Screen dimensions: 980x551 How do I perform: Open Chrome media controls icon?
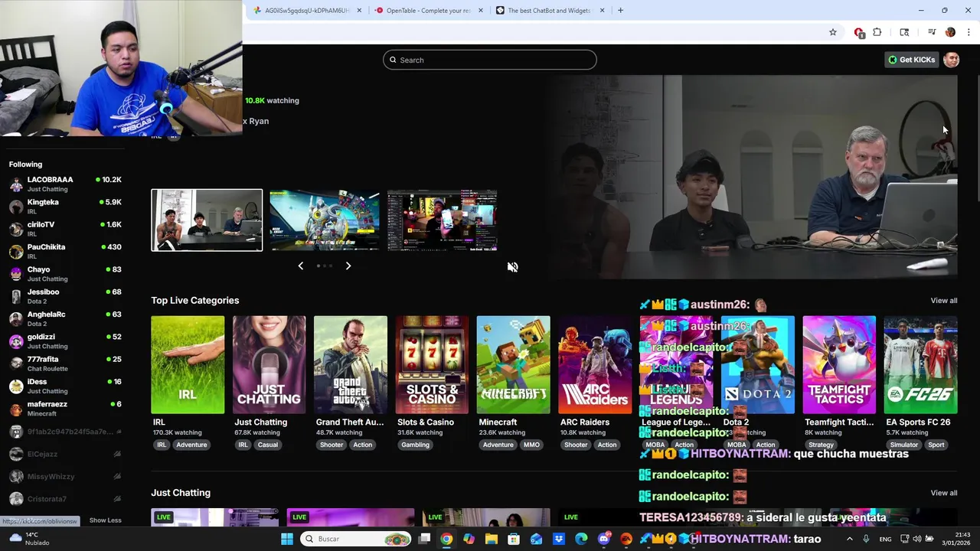(x=932, y=32)
